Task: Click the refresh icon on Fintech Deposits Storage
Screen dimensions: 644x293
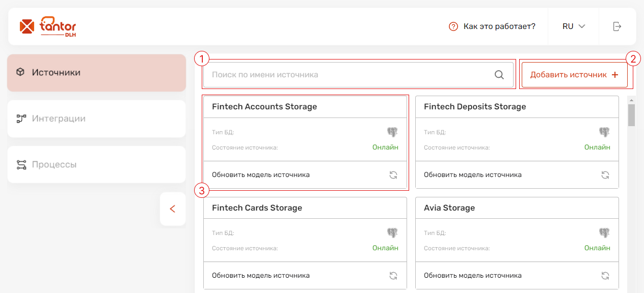Action: (x=605, y=175)
